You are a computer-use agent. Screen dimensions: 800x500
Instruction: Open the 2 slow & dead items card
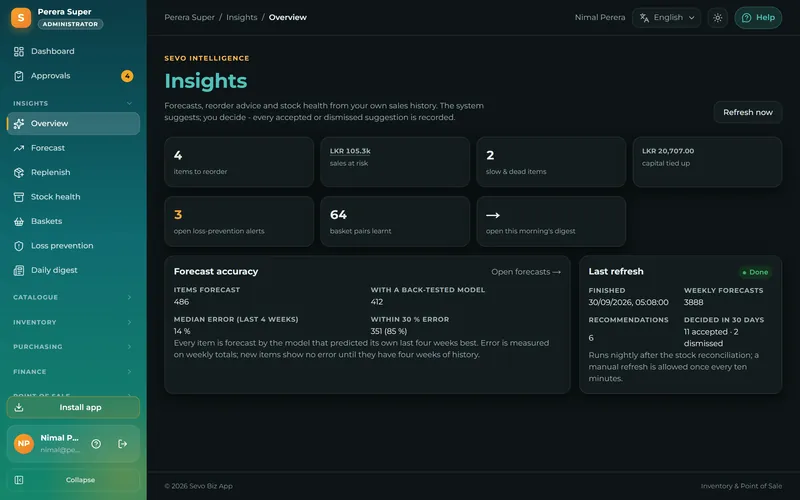click(551, 162)
